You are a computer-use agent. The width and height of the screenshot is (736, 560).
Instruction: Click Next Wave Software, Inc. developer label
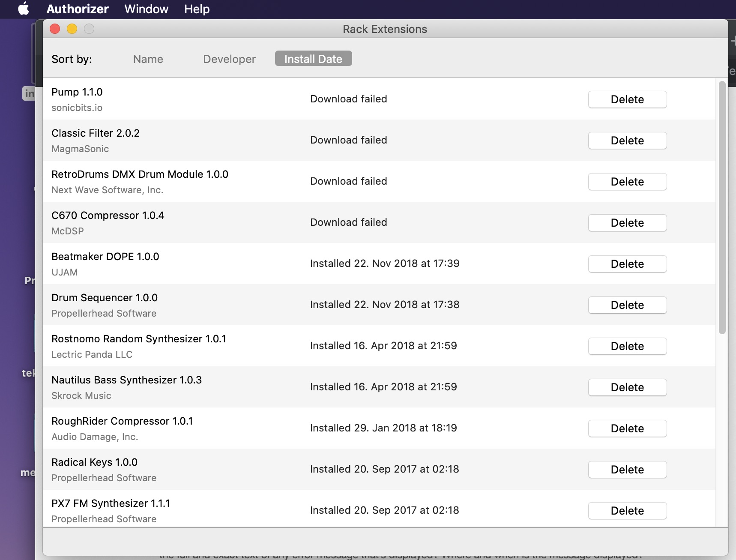[108, 190]
